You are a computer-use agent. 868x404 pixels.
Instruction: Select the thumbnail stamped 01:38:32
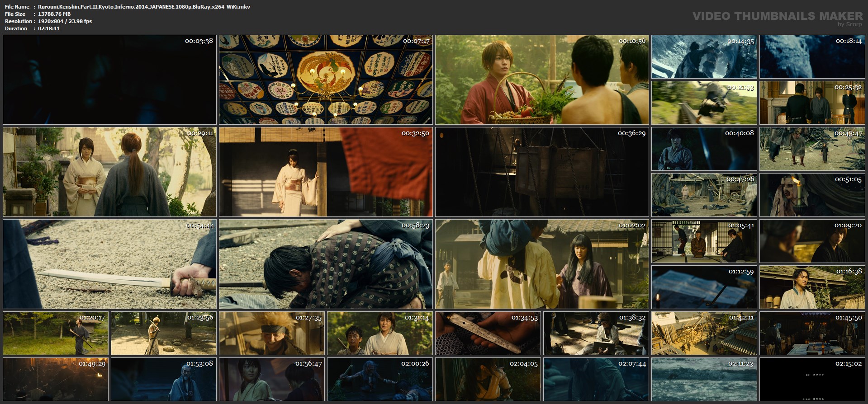tap(596, 333)
